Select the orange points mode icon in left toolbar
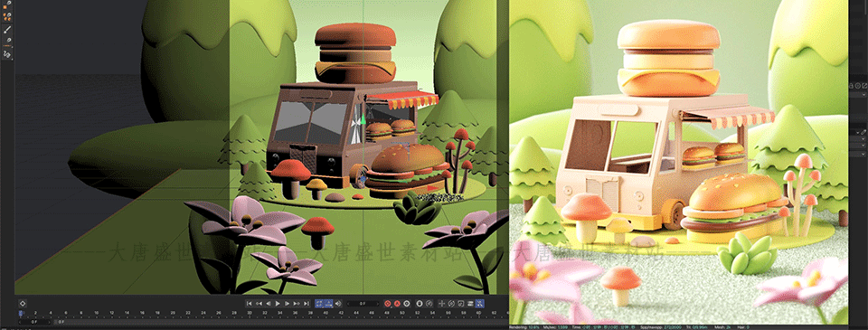The image size is (868, 330). point(6,16)
